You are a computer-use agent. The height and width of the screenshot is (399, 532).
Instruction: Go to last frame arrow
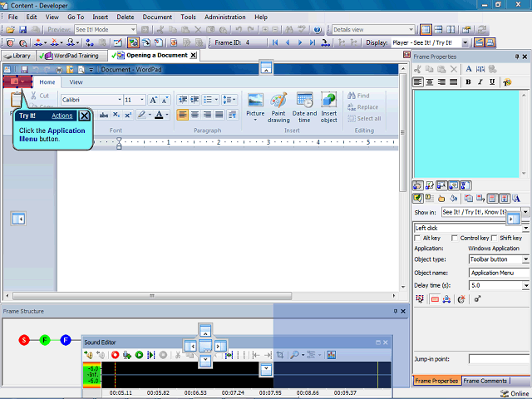click(x=313, y=42)
